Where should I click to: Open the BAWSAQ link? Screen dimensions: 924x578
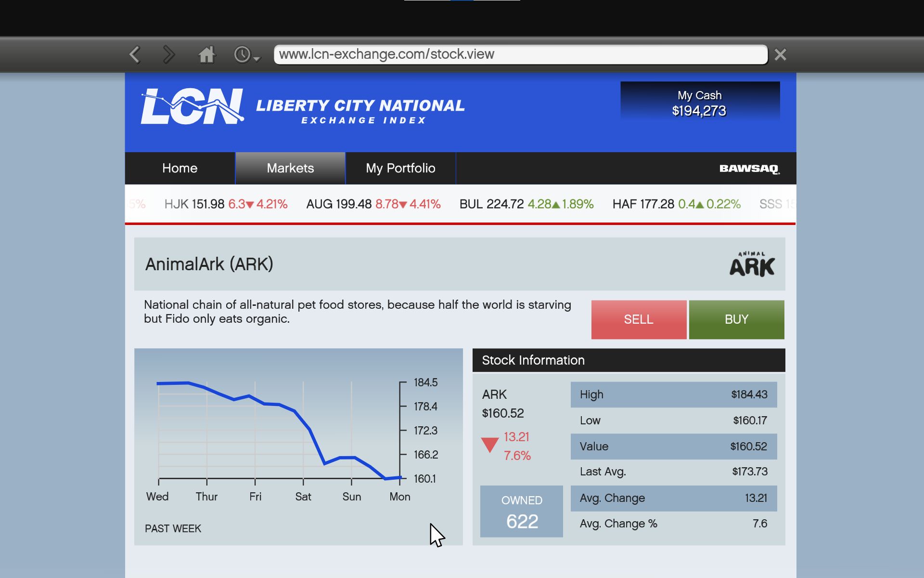(749, 169)
